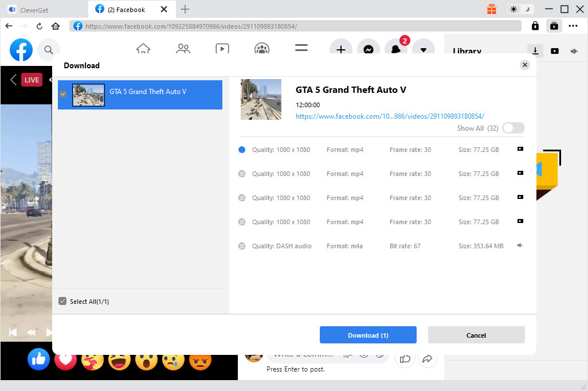Select second 1080 x 1080 mp4 radio
The width and height of the screenshot is (588, 391).
[242, 174]
